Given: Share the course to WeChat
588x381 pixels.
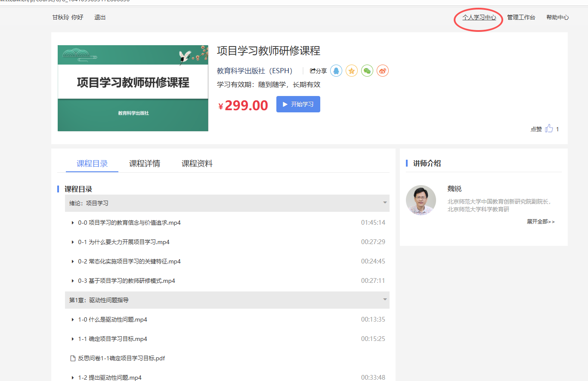Looking at the screenshot, I should click(367, 71).
